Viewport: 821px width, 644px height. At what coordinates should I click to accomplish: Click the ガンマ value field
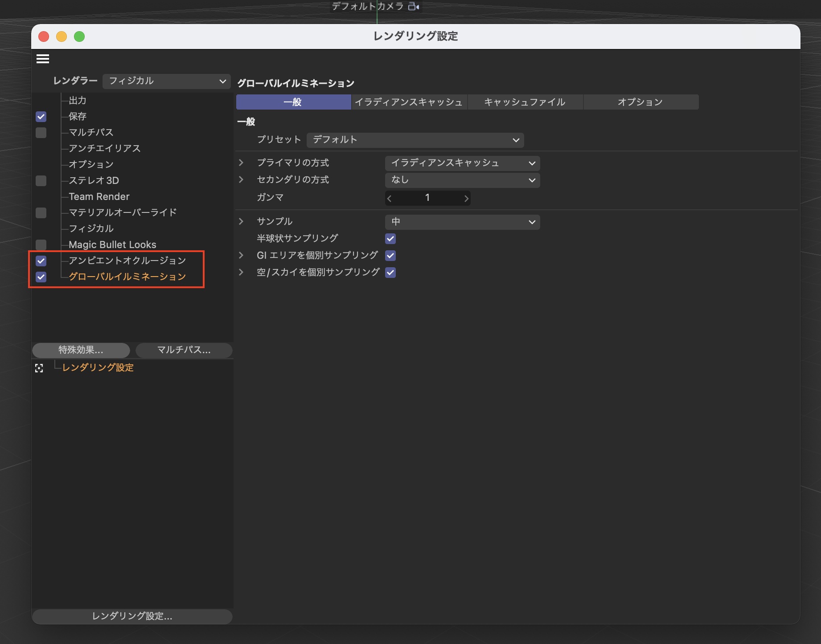coord(427,198)
